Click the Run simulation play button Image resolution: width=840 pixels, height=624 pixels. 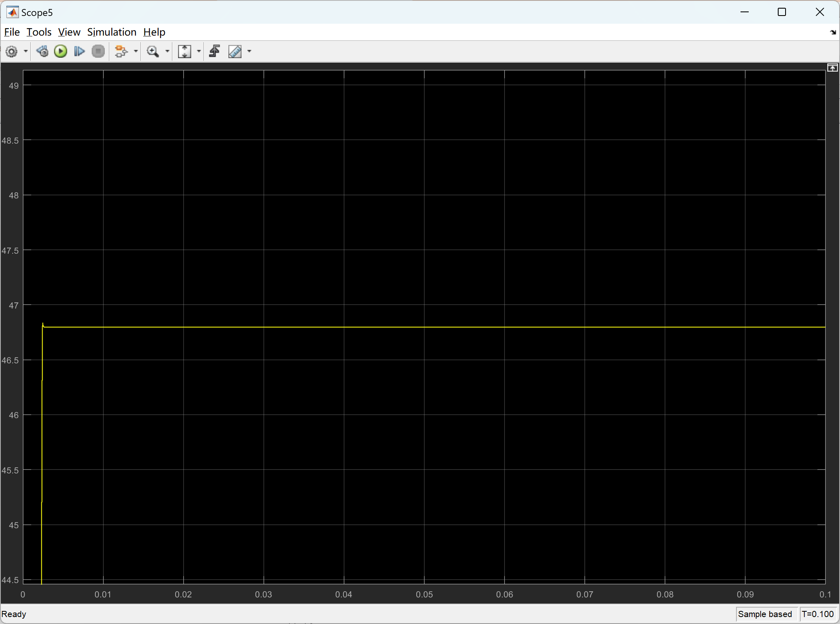[x=60, y=50]
